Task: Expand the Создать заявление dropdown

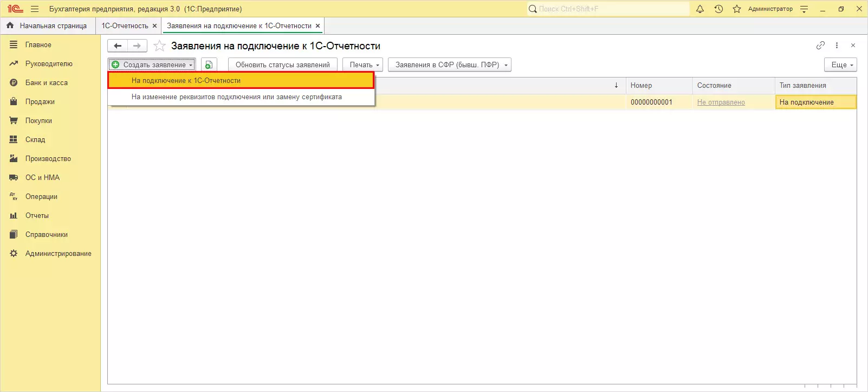Action: [x=152, y=65]
